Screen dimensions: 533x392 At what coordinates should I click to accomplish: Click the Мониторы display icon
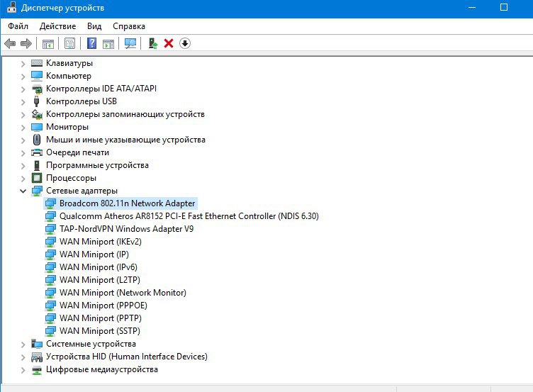[37, 127]
